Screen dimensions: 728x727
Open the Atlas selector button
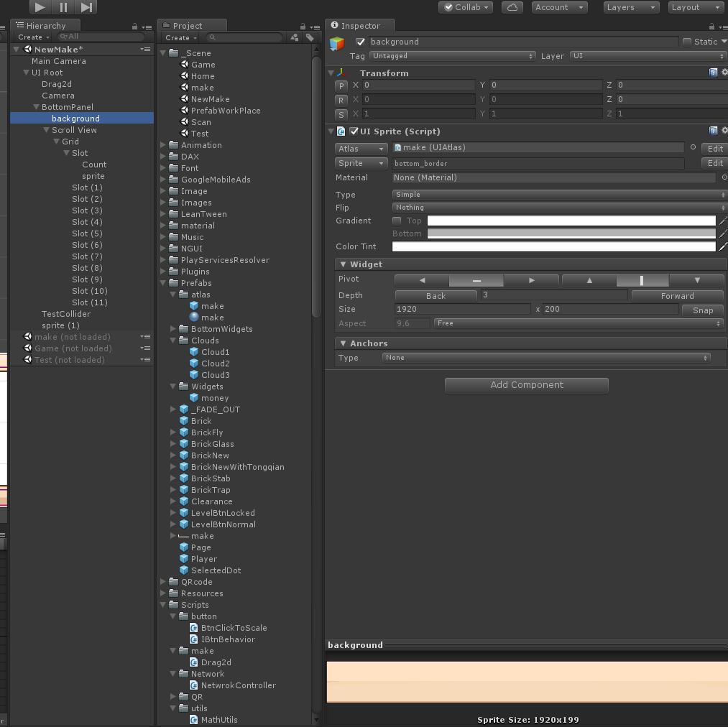pos(361,149)
